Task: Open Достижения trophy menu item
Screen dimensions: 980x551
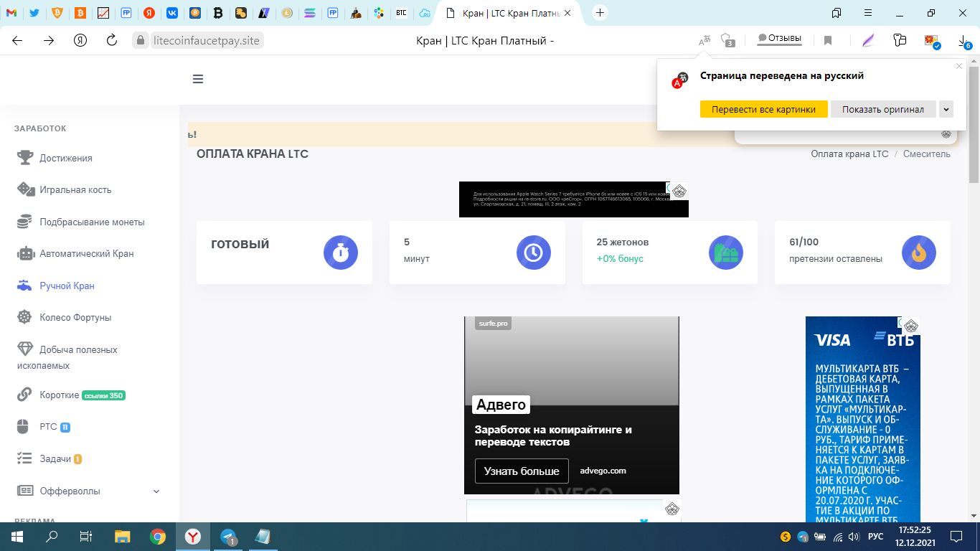Action: point(65,158)
